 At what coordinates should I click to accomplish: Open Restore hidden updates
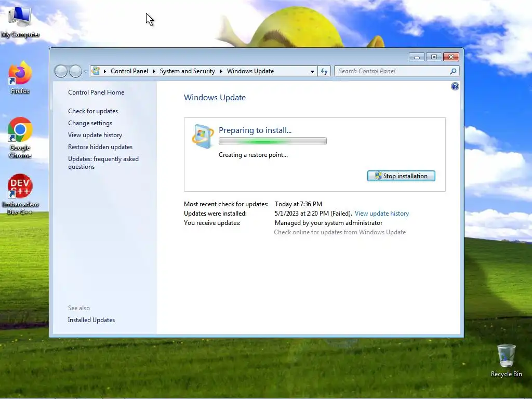100,147
